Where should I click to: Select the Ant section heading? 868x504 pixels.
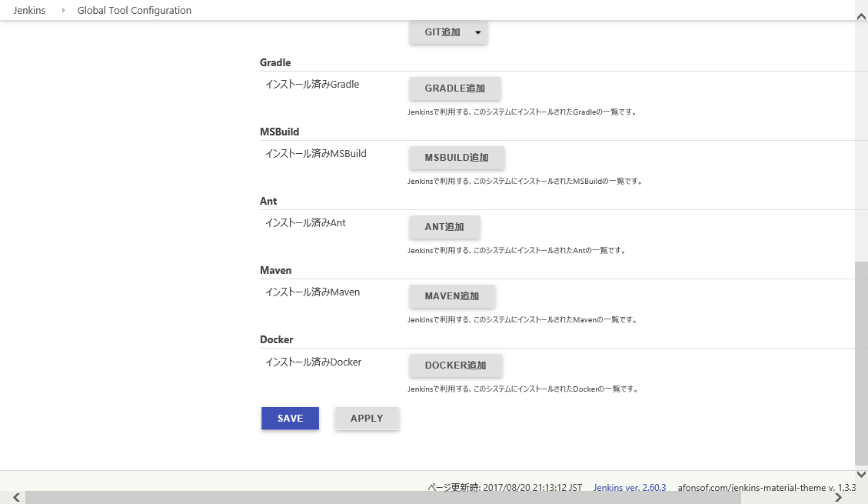268,201
